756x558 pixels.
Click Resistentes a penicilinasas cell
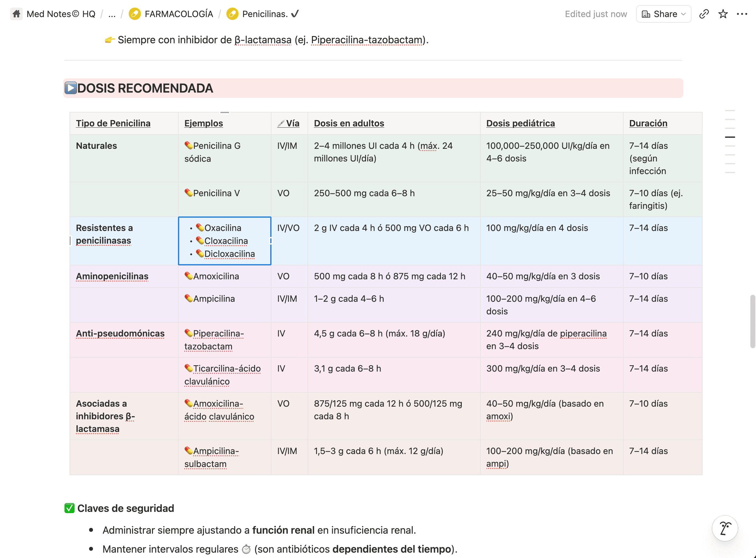pyautogui.click(x=124, y=241)
